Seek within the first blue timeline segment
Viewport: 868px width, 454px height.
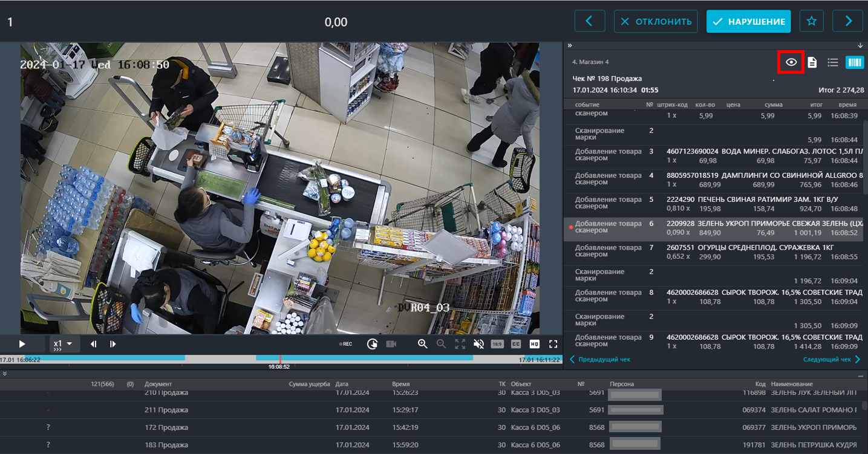(x=105, y=358)
